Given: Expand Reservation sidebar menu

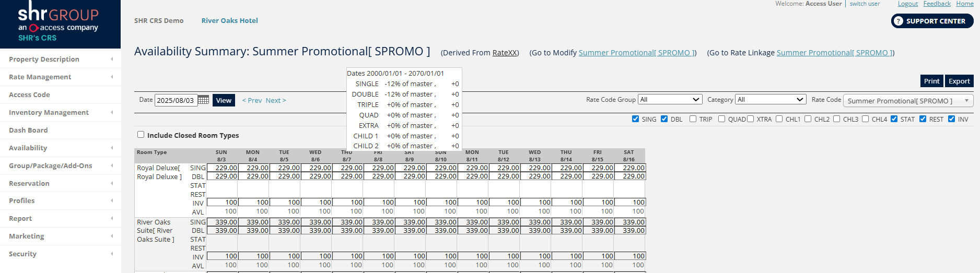Looking at the screenshot, I should 60,183.
